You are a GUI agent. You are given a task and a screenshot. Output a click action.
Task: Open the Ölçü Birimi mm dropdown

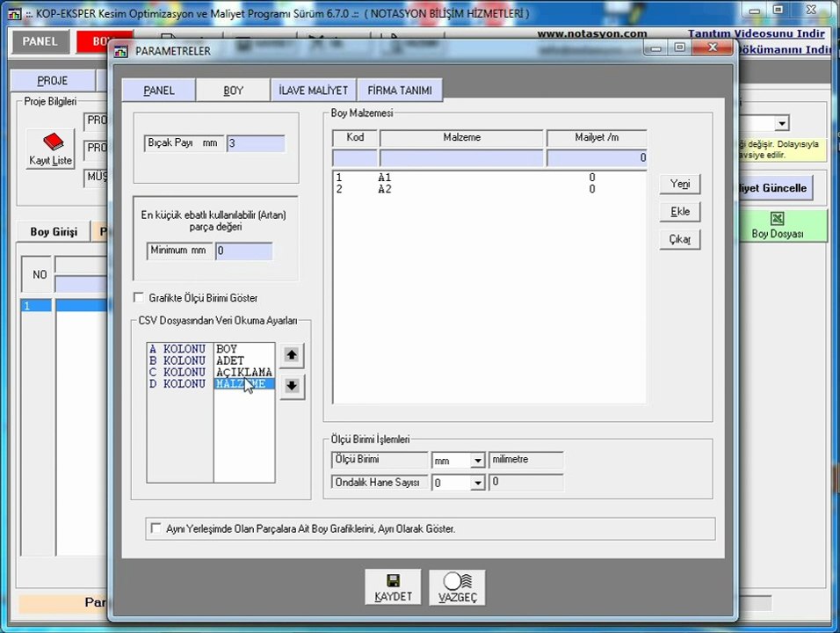477,461
